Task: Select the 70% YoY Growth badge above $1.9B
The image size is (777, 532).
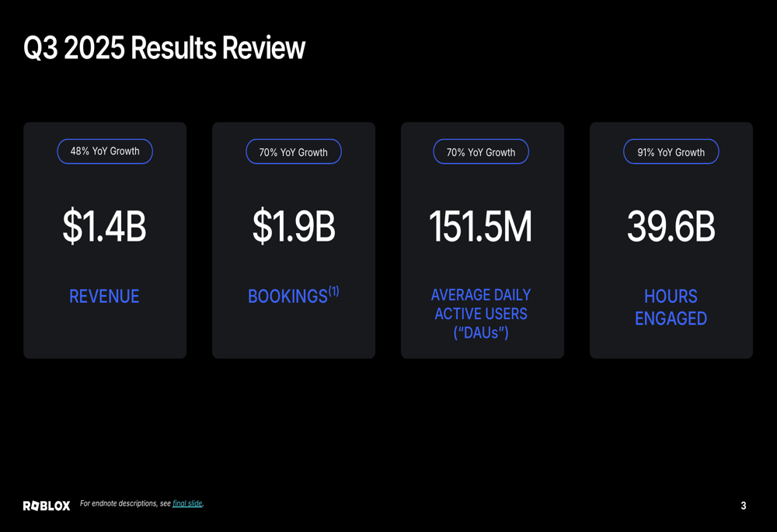Action: 294,152
